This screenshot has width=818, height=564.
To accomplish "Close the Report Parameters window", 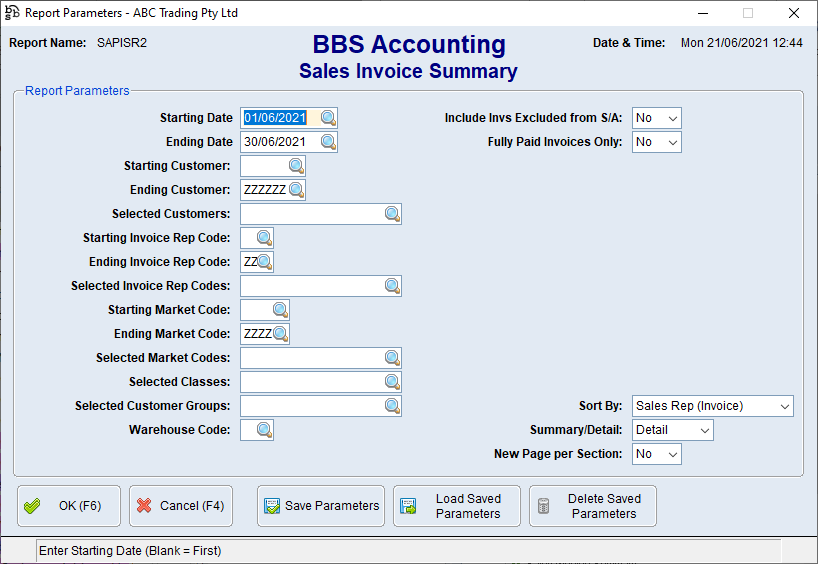I will click(794, 13).
